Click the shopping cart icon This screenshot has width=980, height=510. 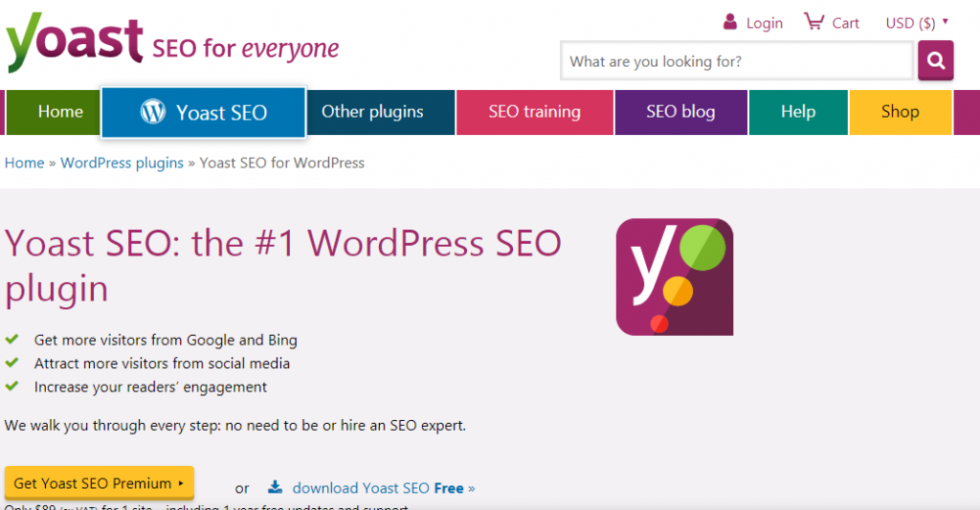click(x=813, y=22)
